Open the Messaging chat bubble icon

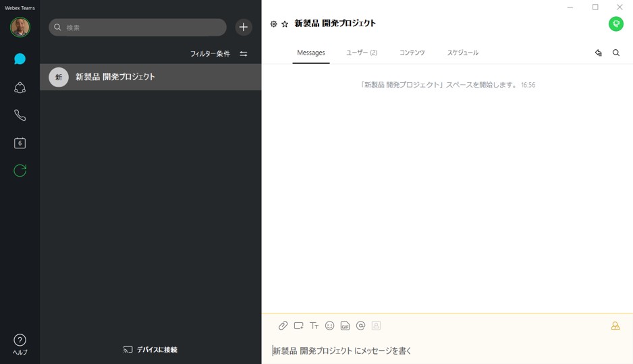20,59
